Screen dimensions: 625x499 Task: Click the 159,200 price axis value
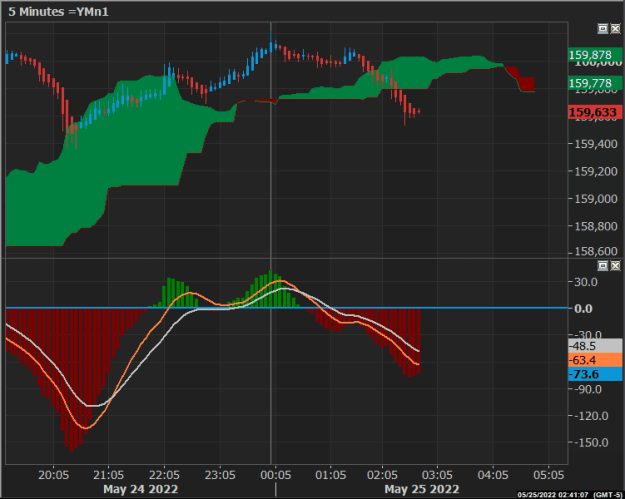tap(596, 171)
